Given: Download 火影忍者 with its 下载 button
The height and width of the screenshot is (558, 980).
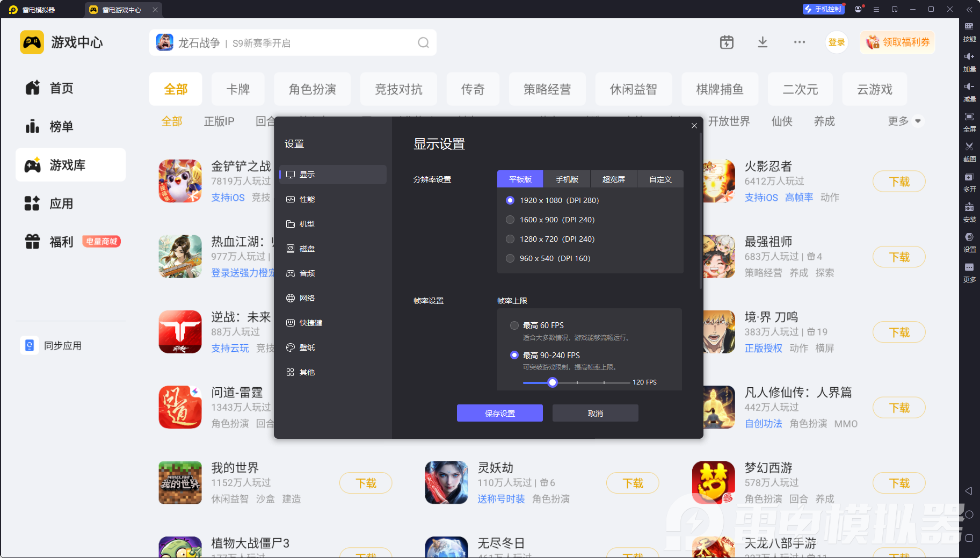Looking at the screenshot, I should coord(899,182).
